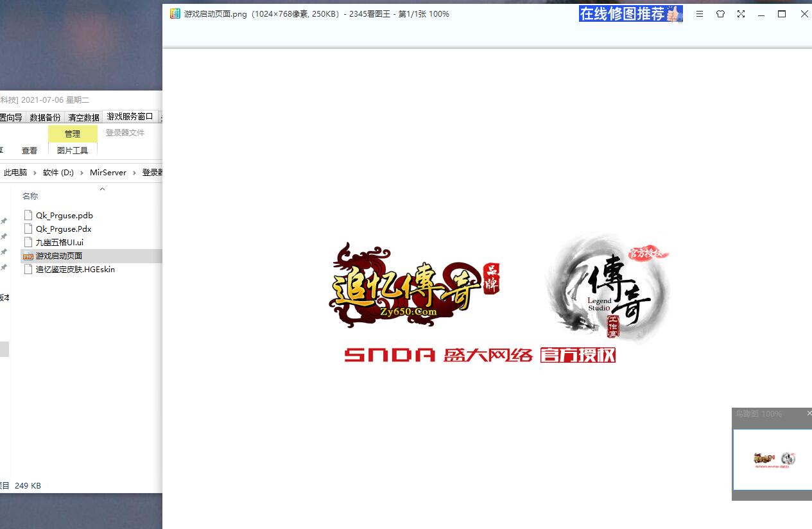Screen dimensions: 812x529
Task: Click the 249 KB status bar text
Action: click(x=28, y=486)
